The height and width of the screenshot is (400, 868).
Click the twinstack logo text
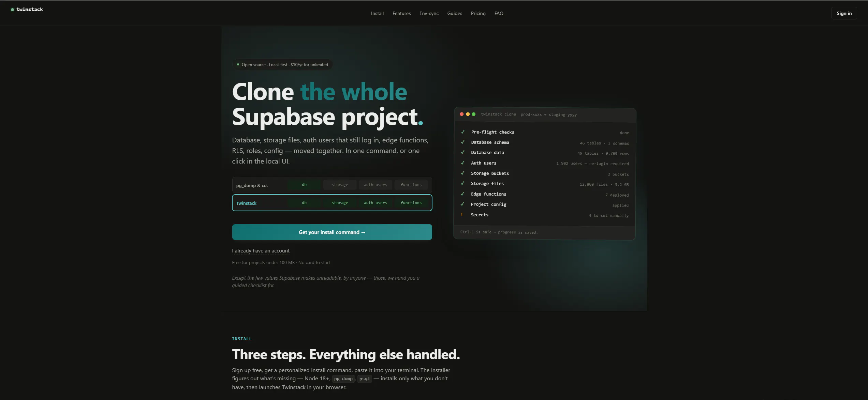pos(30,10)
